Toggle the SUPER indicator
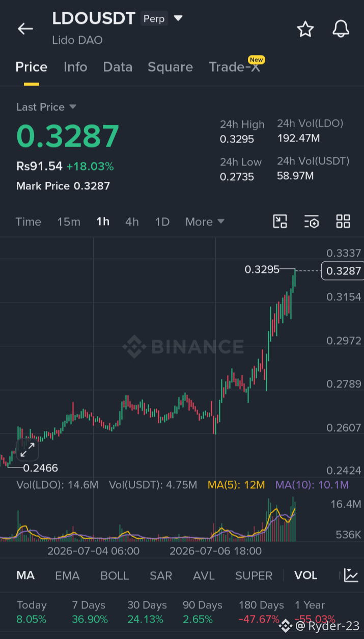This screenshot has width=364, height=639. click(x=254, y=575)
